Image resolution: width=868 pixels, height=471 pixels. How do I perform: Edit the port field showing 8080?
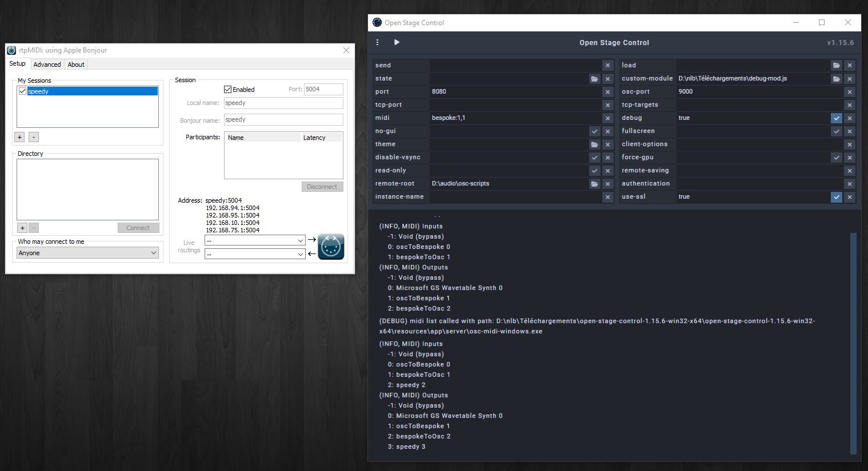515,92
